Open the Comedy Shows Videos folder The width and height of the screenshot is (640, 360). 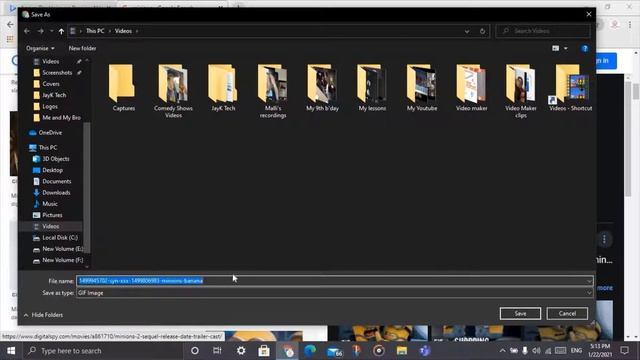173,91
